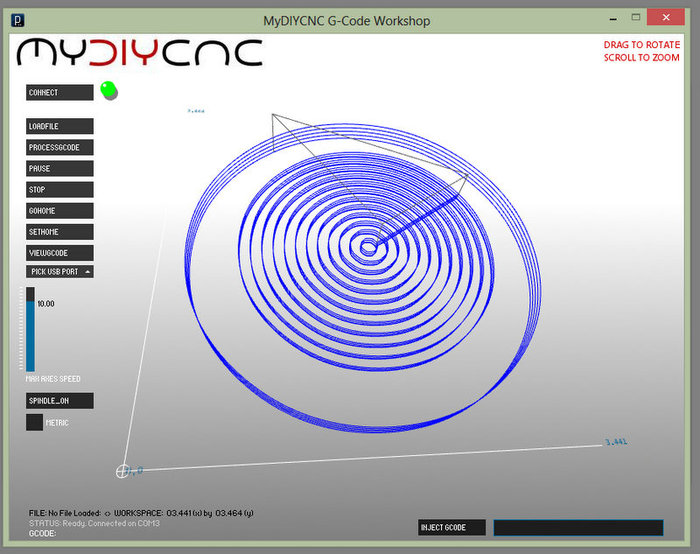Click the blue spiral toolpath preview
Image resolution: width=700 pixels, height=554 pixels.
pyautogui.click(x=362, y=277)
